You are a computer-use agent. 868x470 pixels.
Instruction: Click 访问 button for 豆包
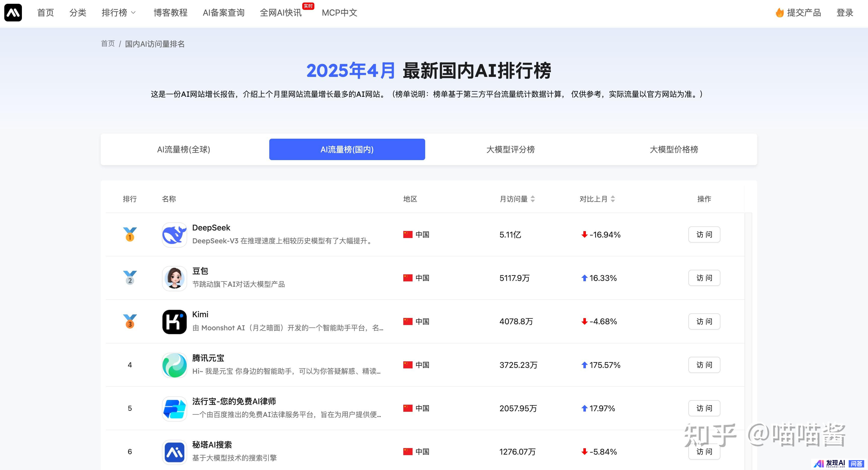pos(704,278)
